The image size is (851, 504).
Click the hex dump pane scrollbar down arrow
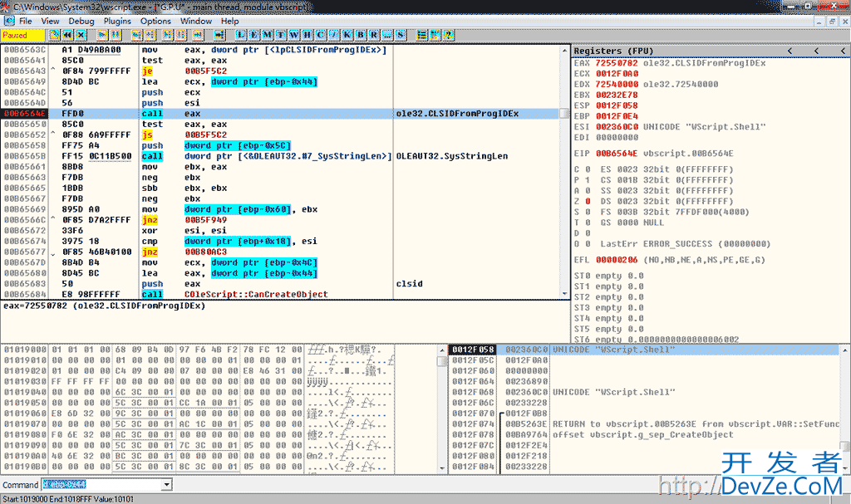(x=442, y=467)
